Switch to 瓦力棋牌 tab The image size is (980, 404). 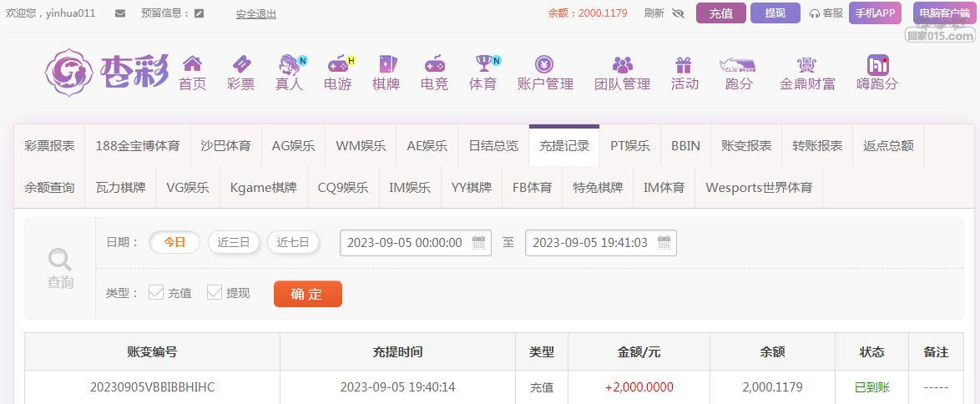pyautogui.click(x=121, y=187)
